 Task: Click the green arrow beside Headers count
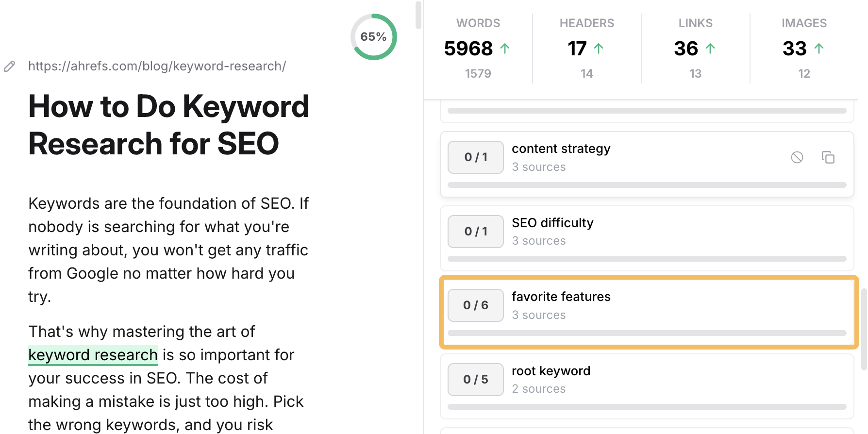(x=599, y=49)
